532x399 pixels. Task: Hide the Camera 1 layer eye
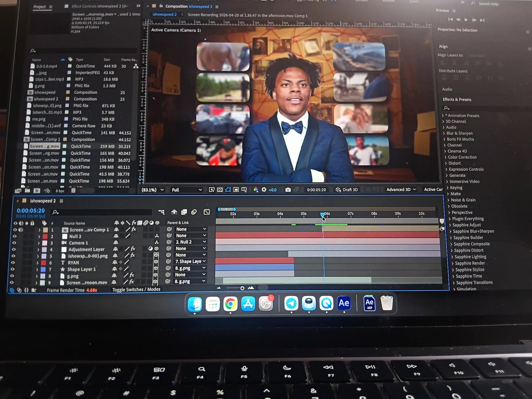(14, 243)
